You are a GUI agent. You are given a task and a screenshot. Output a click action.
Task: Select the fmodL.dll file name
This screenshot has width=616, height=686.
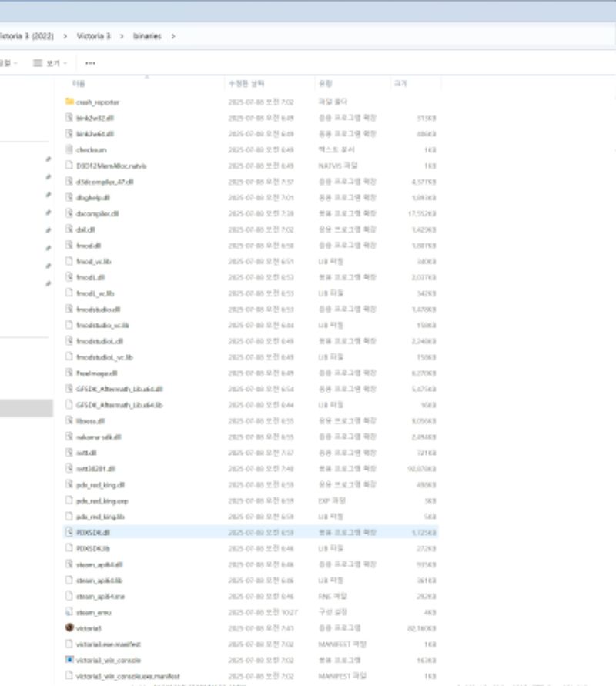[x=91, y=277]
